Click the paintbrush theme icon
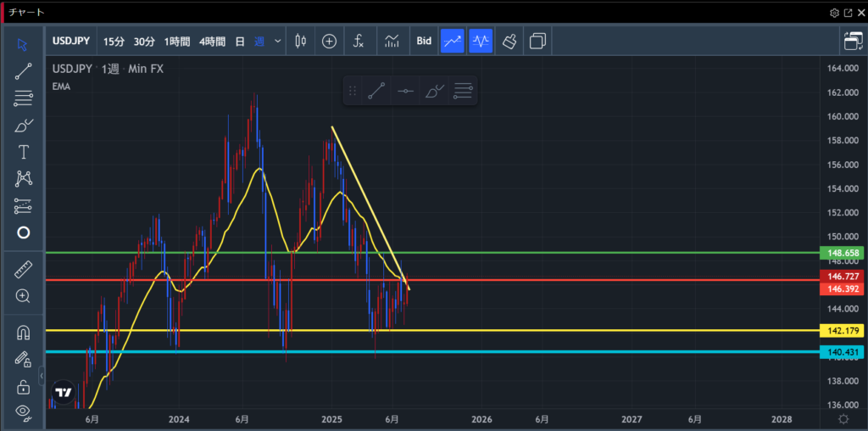 [x=509, y=41]
